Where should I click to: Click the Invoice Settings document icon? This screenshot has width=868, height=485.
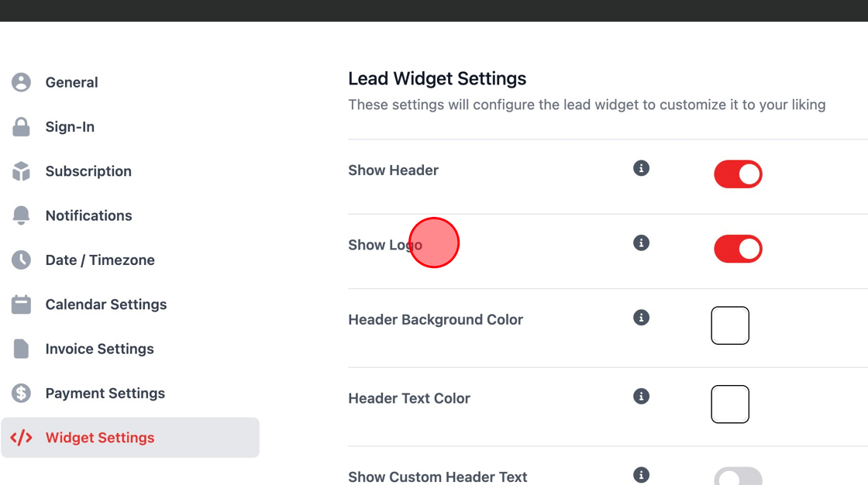[x=21, y=349]
